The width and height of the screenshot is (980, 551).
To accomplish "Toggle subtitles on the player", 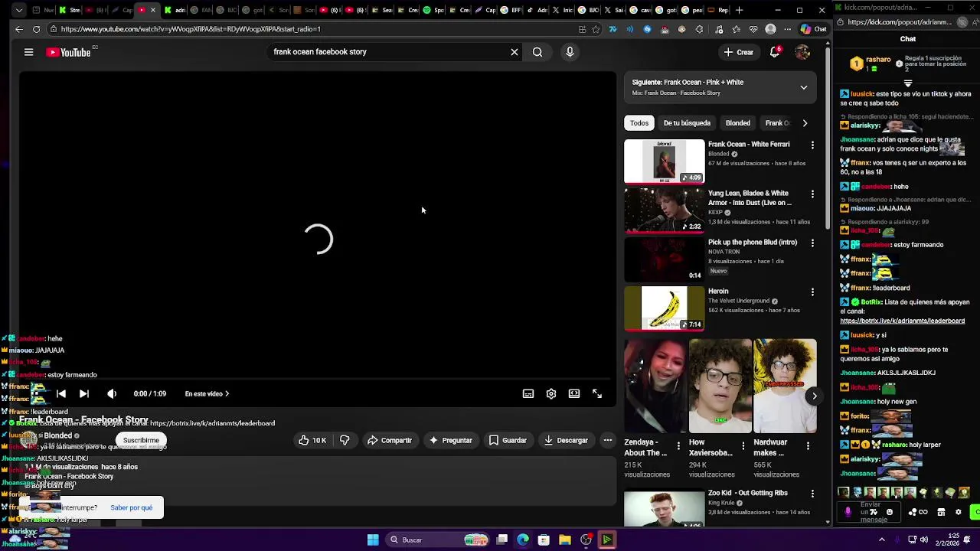I will [528, 393].
